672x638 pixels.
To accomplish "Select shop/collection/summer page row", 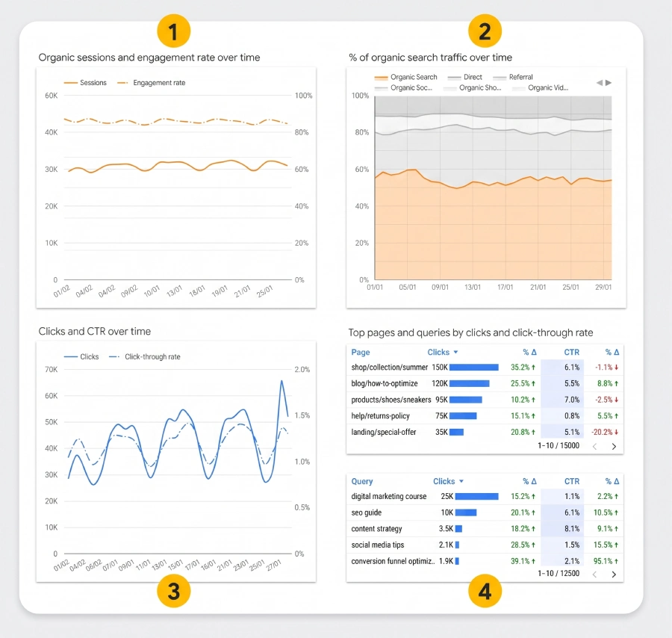I will tap(485, 368).
